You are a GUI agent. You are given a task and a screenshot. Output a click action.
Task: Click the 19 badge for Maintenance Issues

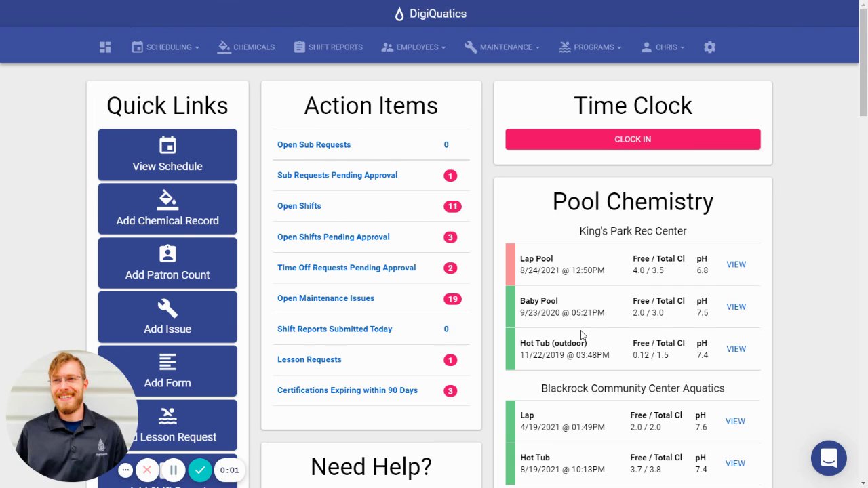(452, 298)
